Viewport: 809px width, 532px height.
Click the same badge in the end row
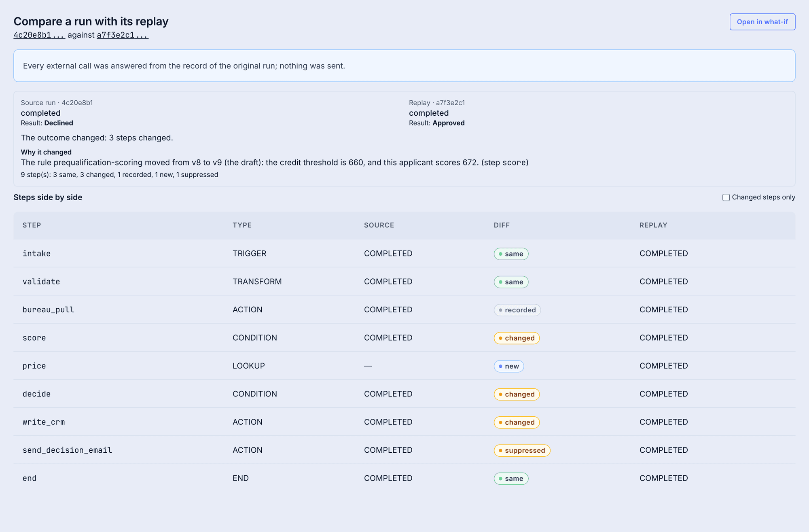coord(511,479)
